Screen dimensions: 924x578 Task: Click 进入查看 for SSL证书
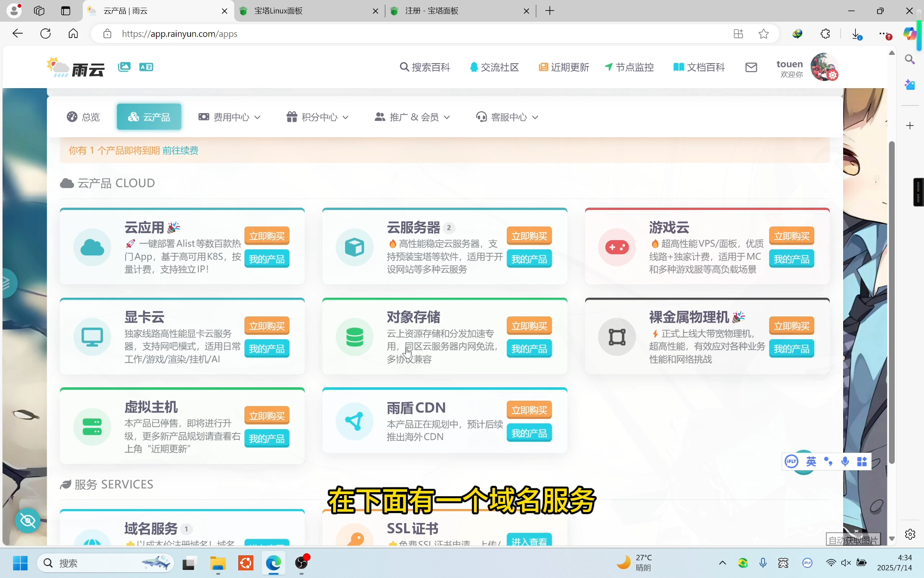click(x=529, y=540)
